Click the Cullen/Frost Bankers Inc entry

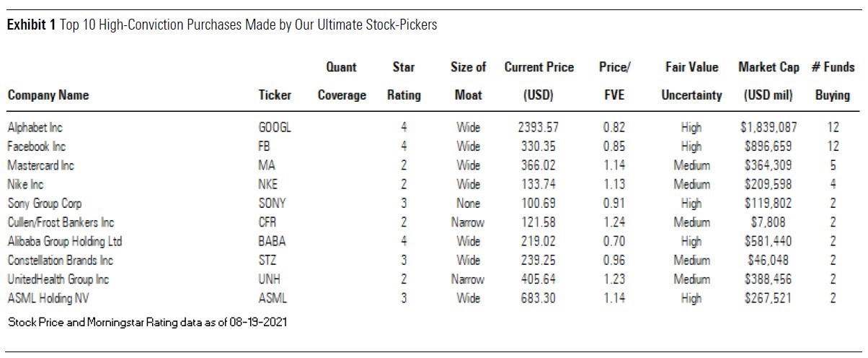pos(61,222)
